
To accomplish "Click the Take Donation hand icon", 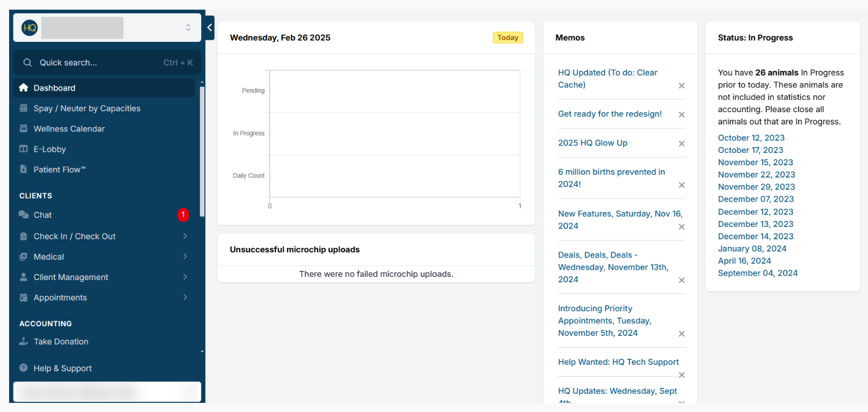I will click(24, 342).
